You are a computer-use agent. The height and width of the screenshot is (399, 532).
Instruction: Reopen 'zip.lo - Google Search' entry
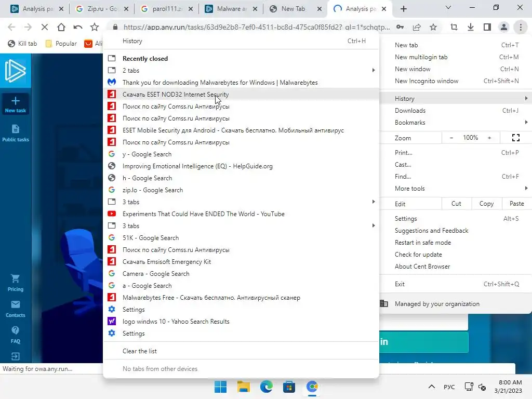tap(241, 190)
